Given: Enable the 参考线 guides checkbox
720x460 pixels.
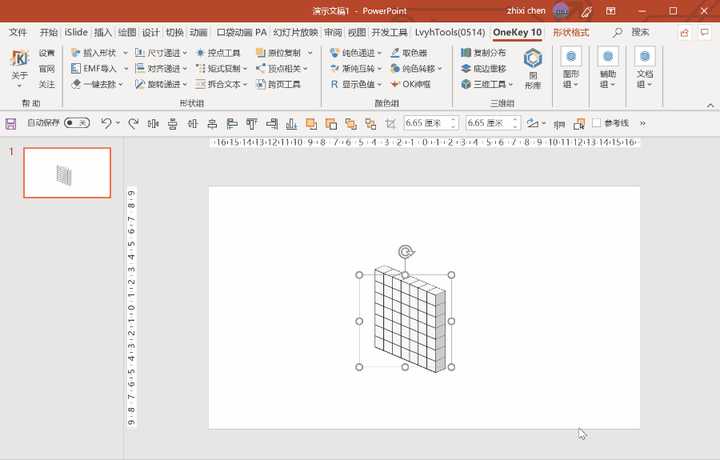Looking at the screenshot, I should (596, 123).
